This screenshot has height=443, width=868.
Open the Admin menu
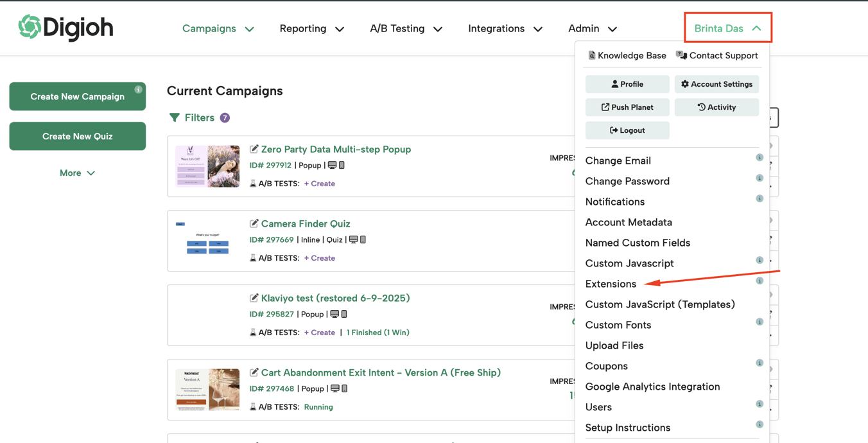[593, 29]
